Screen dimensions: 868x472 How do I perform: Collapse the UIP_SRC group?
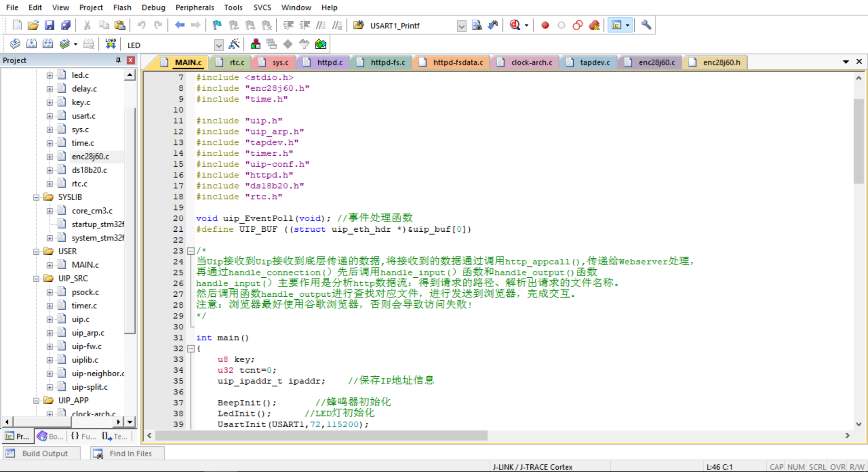pyautogui.click(x=36, y=279)
